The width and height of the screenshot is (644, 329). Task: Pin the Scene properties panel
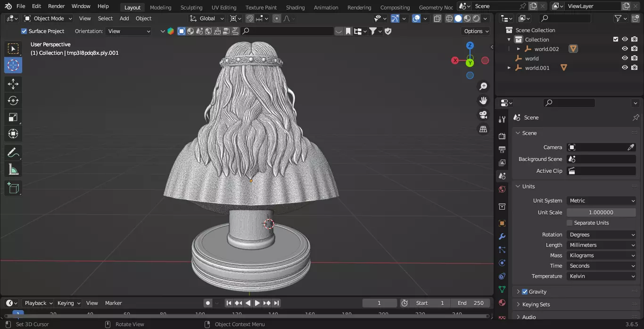[636, 118]
